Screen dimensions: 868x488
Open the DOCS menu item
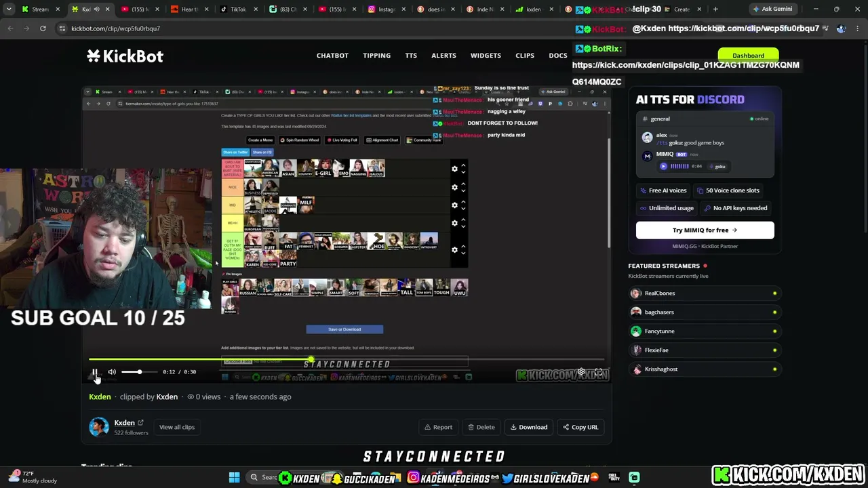pos(558,56)
